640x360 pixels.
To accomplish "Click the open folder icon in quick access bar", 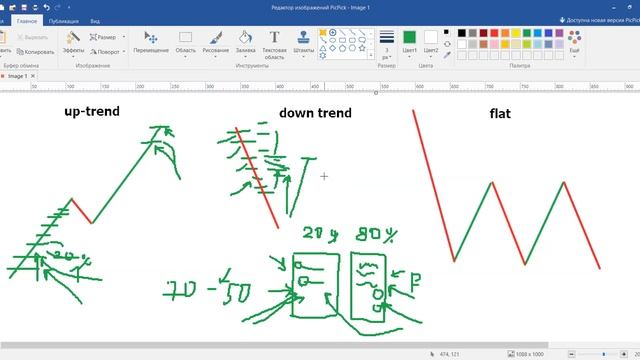I will point(13,7).
